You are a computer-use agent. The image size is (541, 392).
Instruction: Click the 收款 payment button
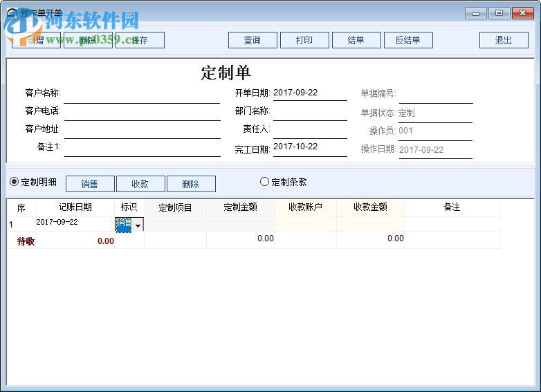click(140, 184)
